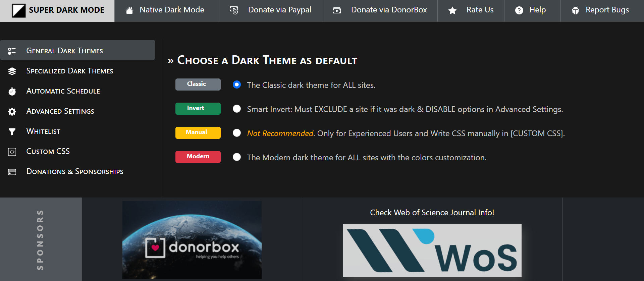Screen dimensions: 644x281
Task: Open the Custom CSS section
Action: coord(77,151)
